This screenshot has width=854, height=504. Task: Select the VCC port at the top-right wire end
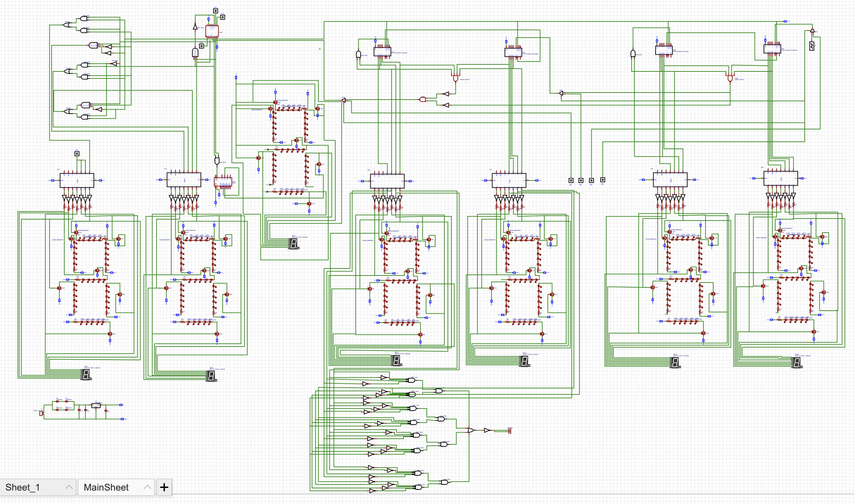pyautogui.click(x=785, y=21)
